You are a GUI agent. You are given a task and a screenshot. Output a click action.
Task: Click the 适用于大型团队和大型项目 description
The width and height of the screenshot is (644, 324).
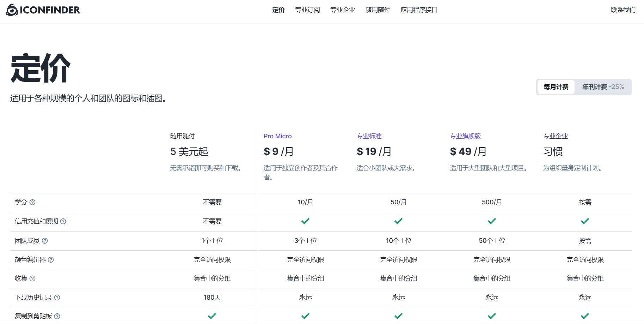(489, 168)
